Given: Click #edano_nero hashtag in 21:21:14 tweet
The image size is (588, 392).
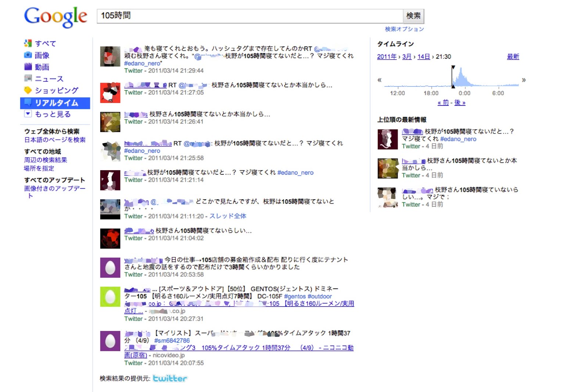Looking at the screenshot, I should point(295,172).
